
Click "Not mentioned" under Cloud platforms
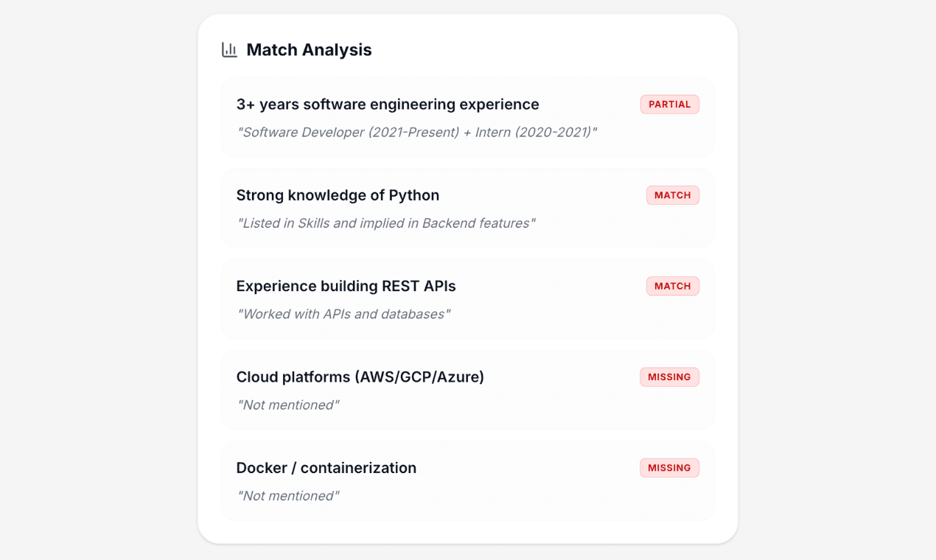tap(288, 405)
